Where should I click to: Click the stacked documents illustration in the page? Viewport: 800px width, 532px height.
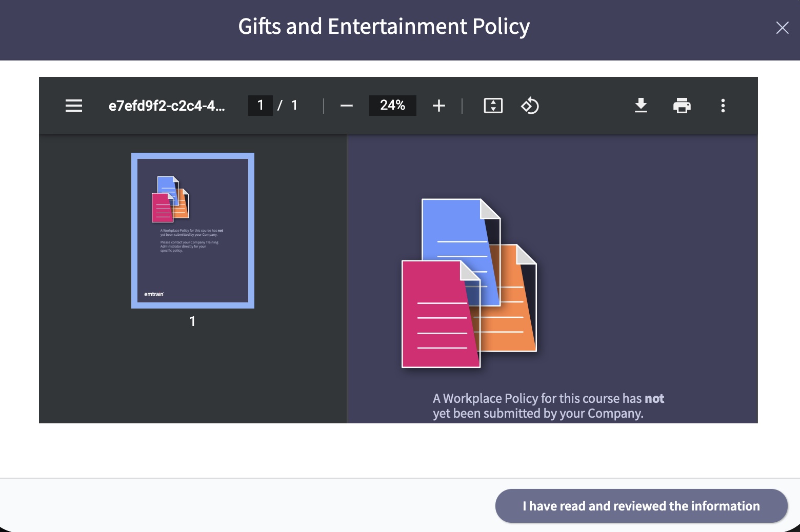469,283
